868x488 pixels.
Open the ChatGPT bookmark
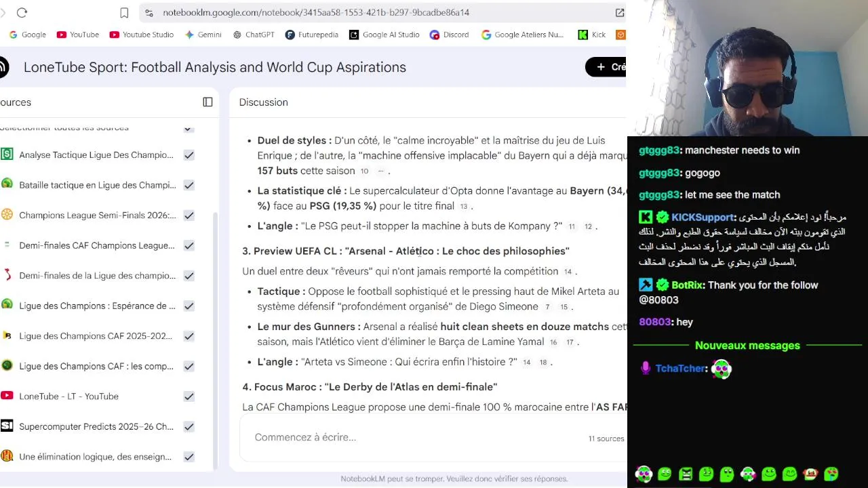(x=253, y=35)
